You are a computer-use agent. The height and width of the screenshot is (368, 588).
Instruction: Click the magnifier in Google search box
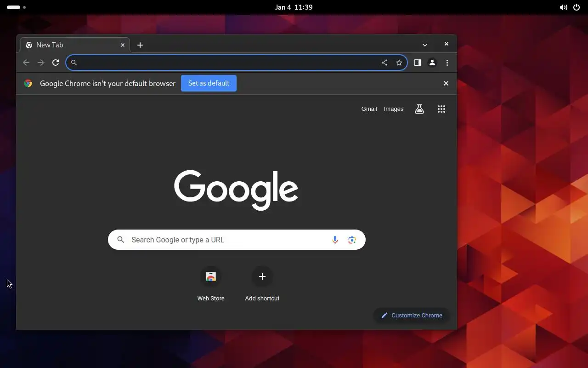121,240
